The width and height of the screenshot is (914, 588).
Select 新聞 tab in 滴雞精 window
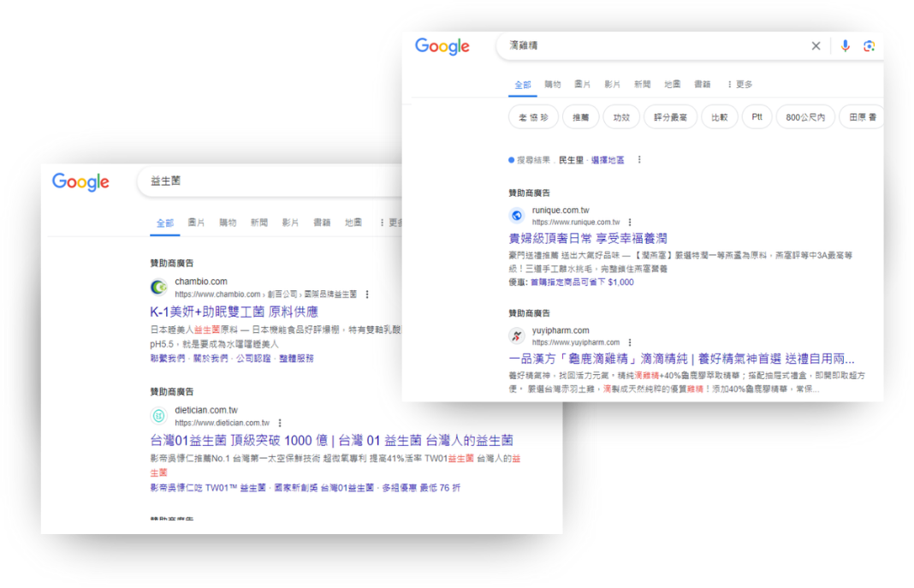643,85
